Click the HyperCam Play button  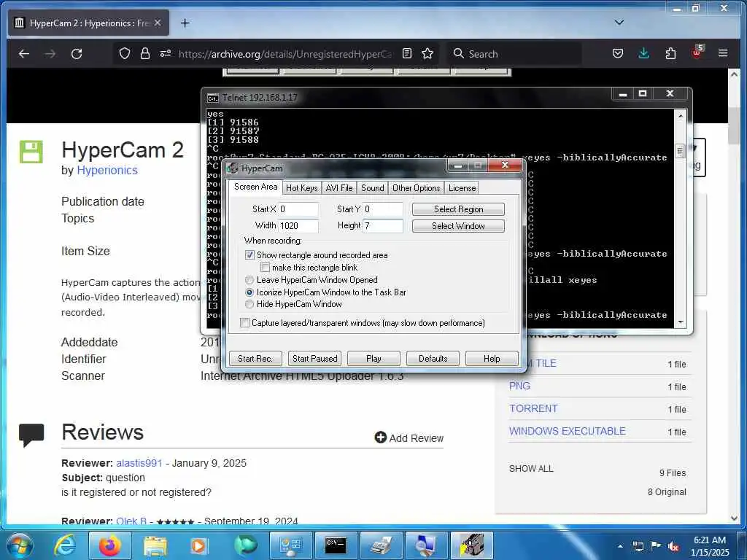[x=373, y=358]
